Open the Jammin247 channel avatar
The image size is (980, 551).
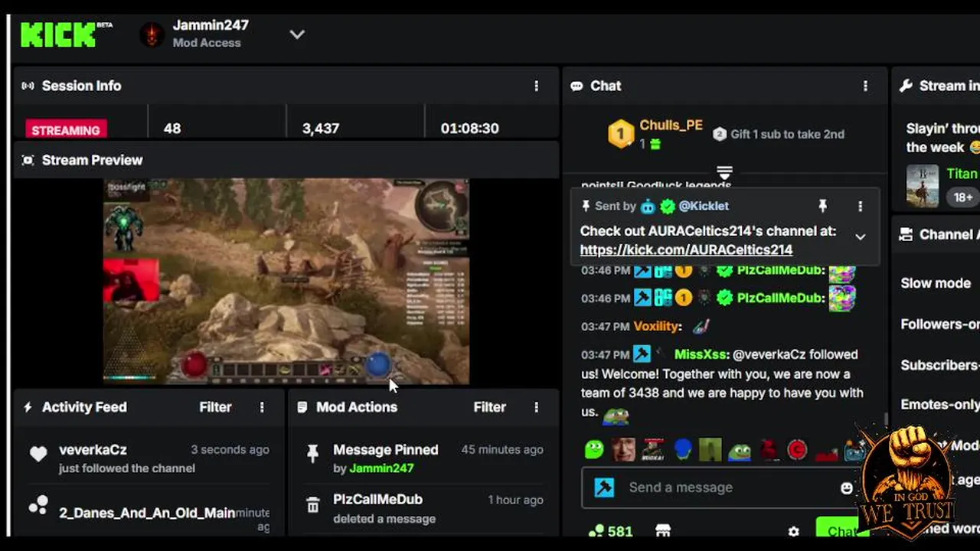(x=152, y=34)
